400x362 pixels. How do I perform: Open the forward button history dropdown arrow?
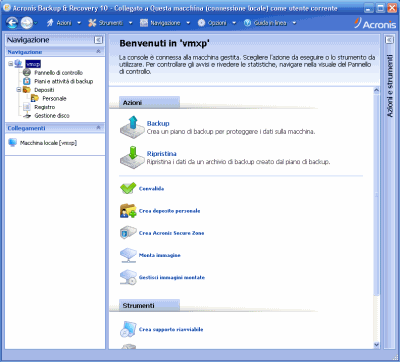[x=36, y=23]
